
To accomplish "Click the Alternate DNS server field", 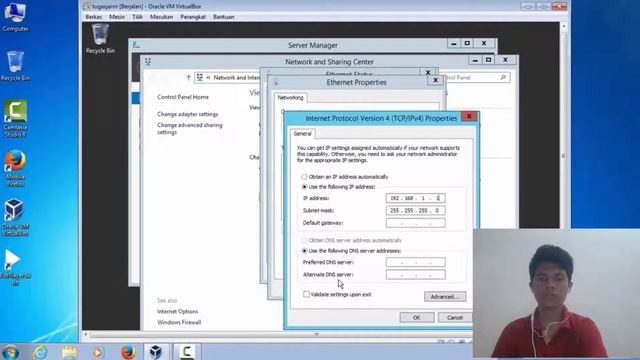I will 416,274.
